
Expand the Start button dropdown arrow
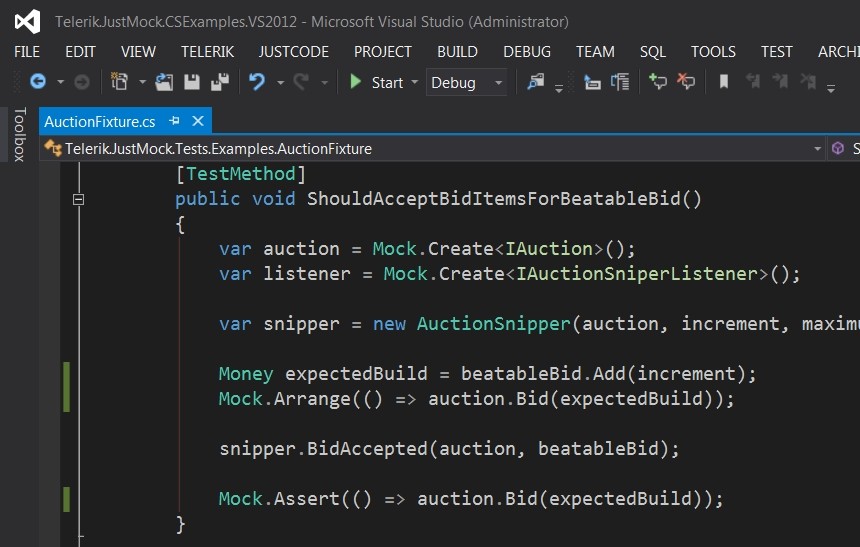(415, 82)
